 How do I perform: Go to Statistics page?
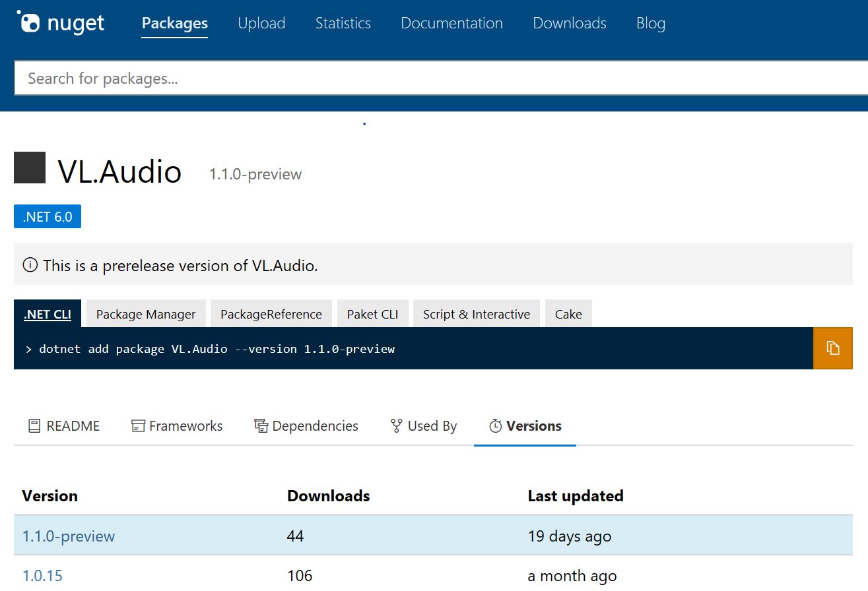pos(343,23)
